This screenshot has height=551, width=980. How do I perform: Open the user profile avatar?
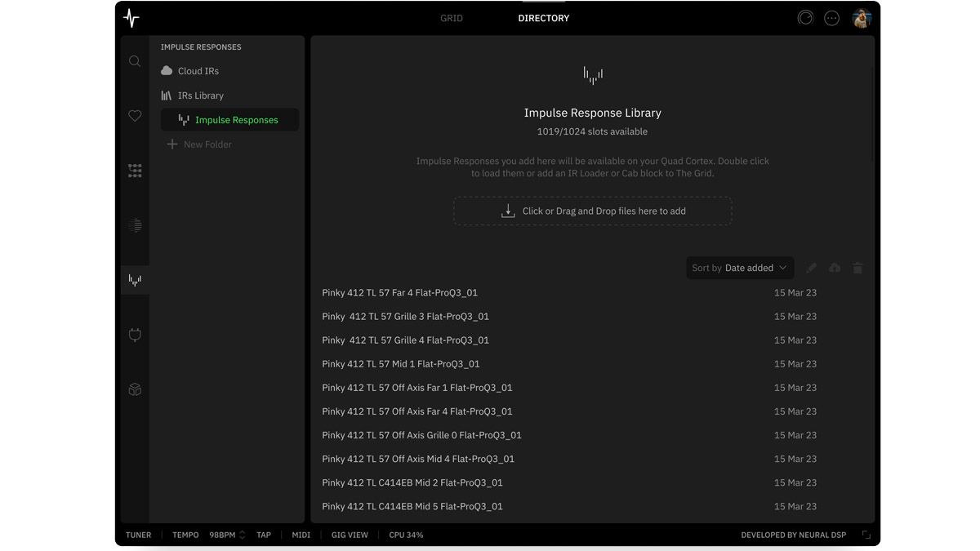point(862,18)
